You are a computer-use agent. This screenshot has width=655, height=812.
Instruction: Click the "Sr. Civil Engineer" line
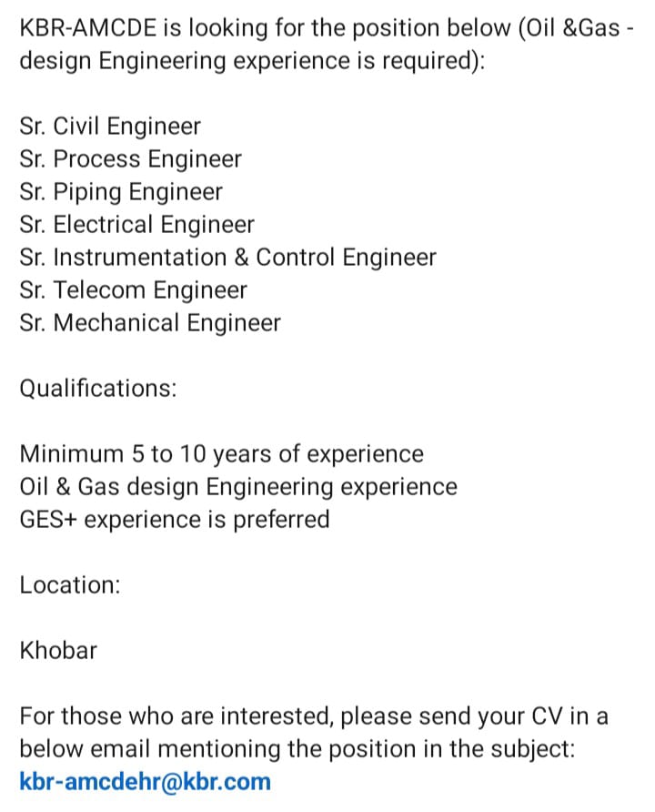click(109, 127)
